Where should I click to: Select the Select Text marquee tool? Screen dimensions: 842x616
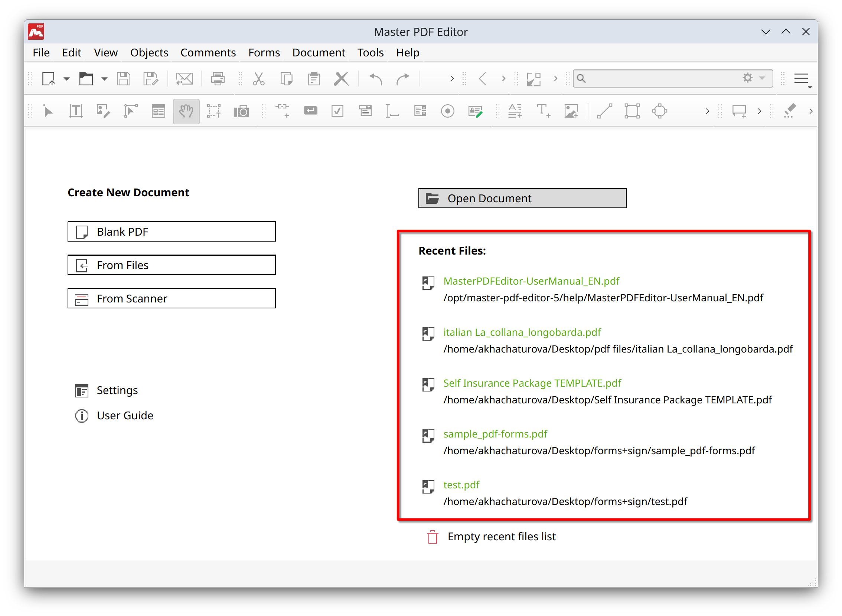point(214,111)
